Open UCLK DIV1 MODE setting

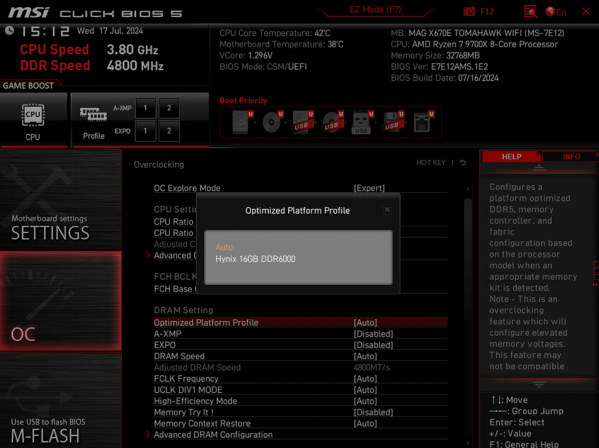(301, 390)
